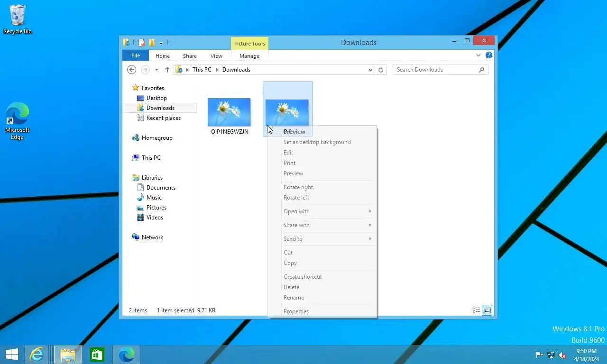Viewport: 607px width, 364px height.
Task: Go up one level with Up arrow
Action: click(x=167, y=70)
